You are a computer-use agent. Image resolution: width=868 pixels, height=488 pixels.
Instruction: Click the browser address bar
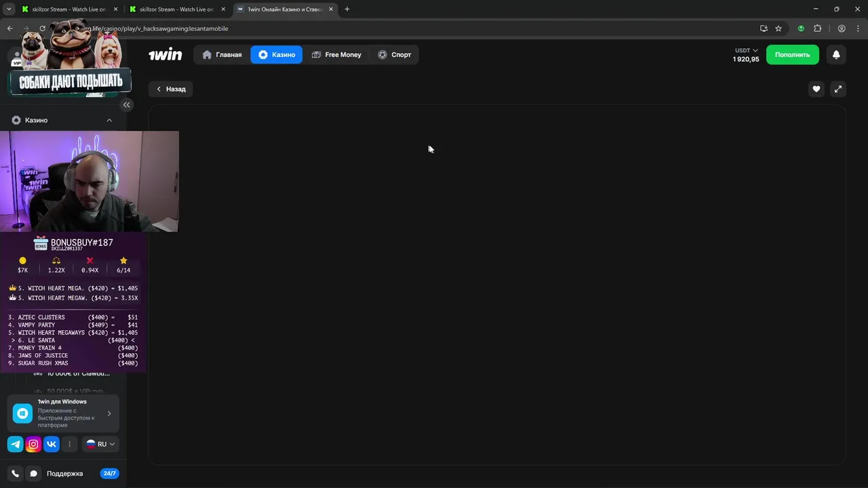tap(407, 28)
